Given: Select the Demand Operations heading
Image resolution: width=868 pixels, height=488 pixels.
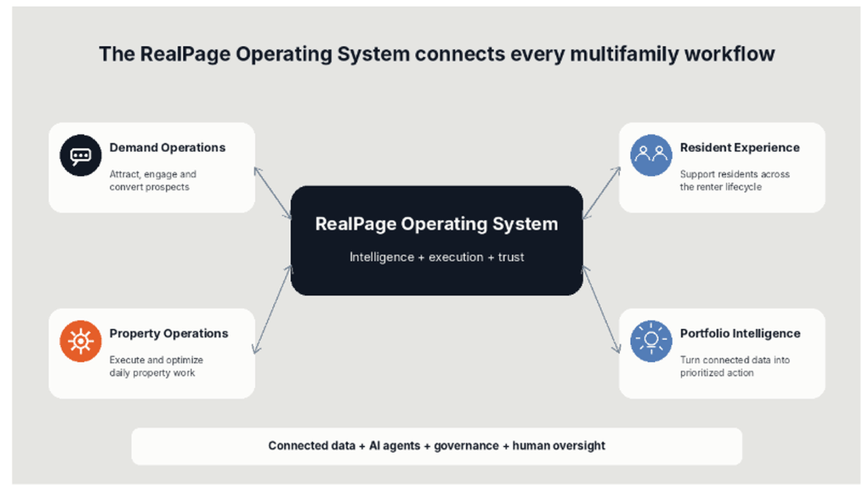Looking at the screenshot, I should (167, 148).
